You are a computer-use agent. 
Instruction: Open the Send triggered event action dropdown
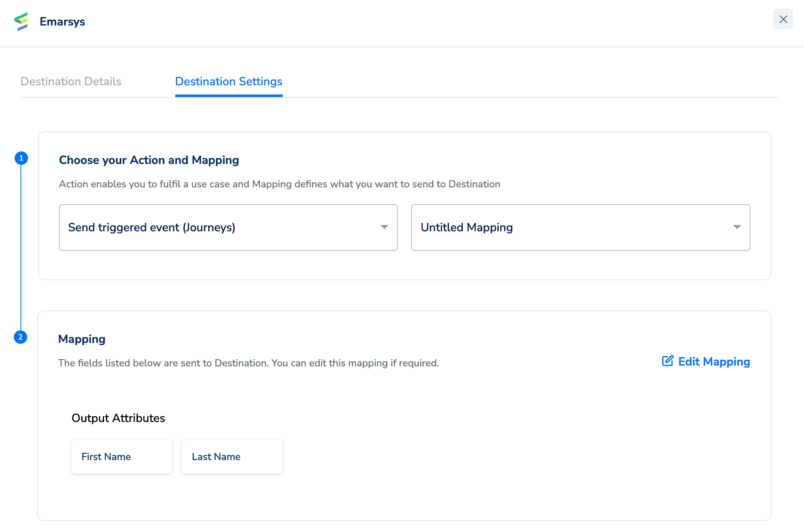(228, 228)
